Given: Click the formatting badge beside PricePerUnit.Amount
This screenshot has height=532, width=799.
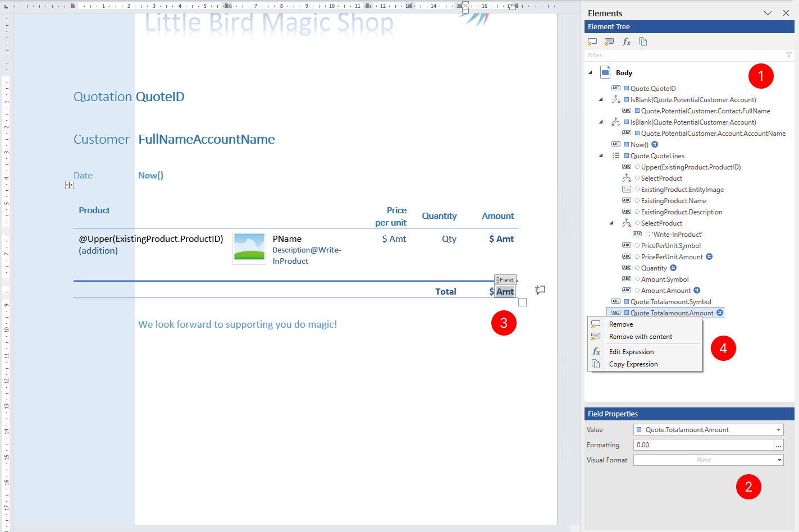Looking at the screenshot, I should (x=709, y=256).
